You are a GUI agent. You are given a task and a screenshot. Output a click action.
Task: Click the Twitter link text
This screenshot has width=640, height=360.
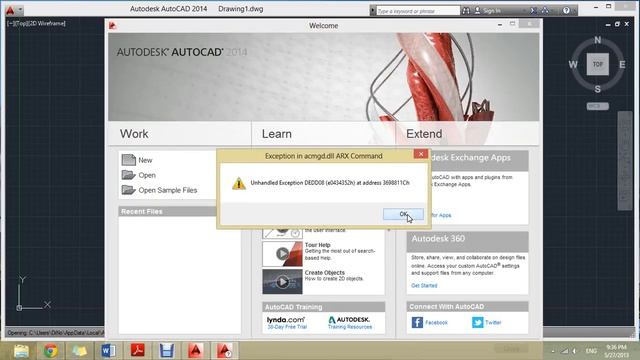[493, 322]
